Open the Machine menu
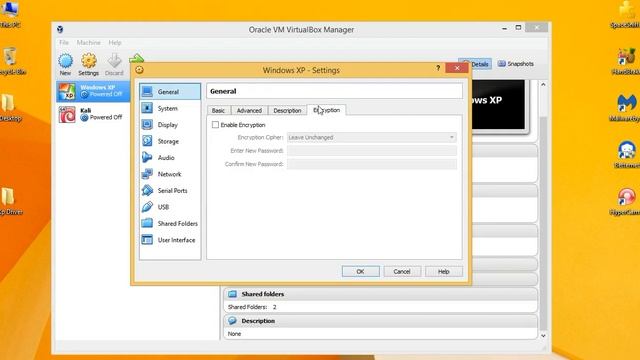The height and width of the screenshot is (360, 640). click(89, 42)
